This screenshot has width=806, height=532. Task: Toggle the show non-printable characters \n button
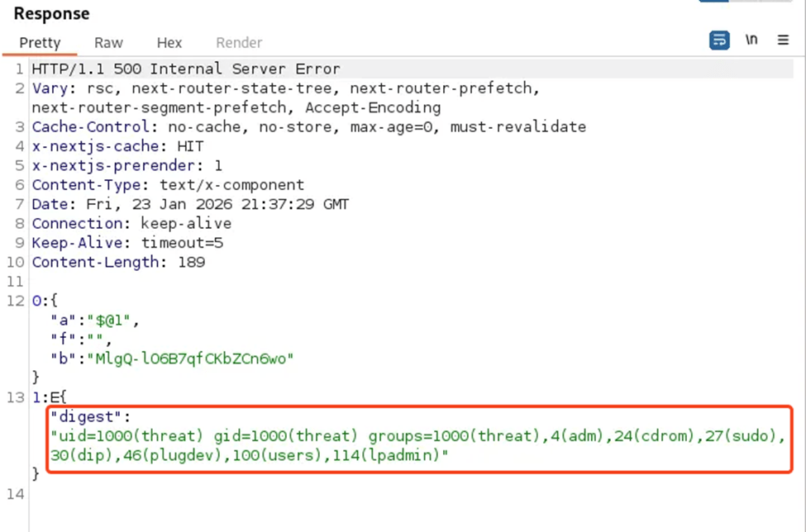[x=751, y=40]
